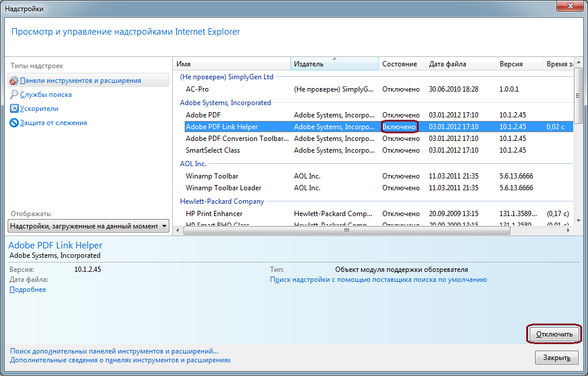Image resolution: width=588 pixels, height=377 pixels.
Task: Click the Accelerators arrow icon
Action: click(14, 109)
